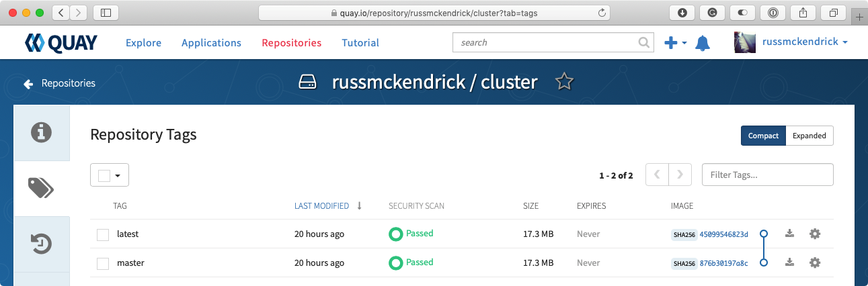Go forward in Safari history
This screenshot has width=868, height=286.
[79, 12]
